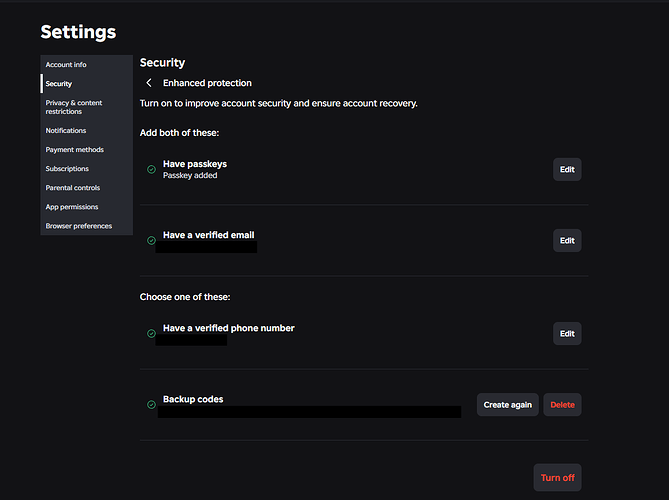
Task: Turn off enhanced protection
Action: 558,477
